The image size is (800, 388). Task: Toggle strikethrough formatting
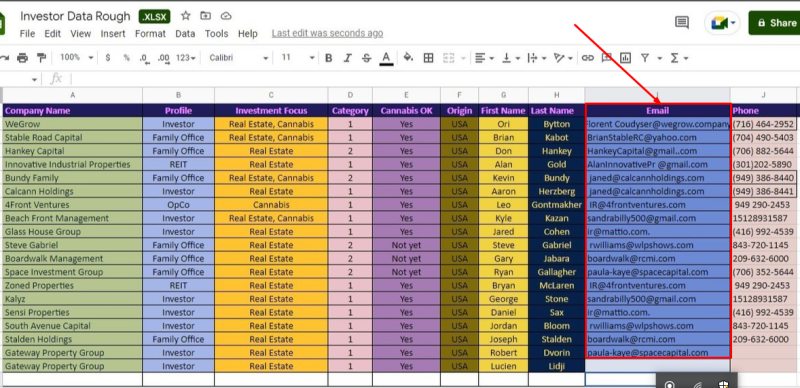366,58
